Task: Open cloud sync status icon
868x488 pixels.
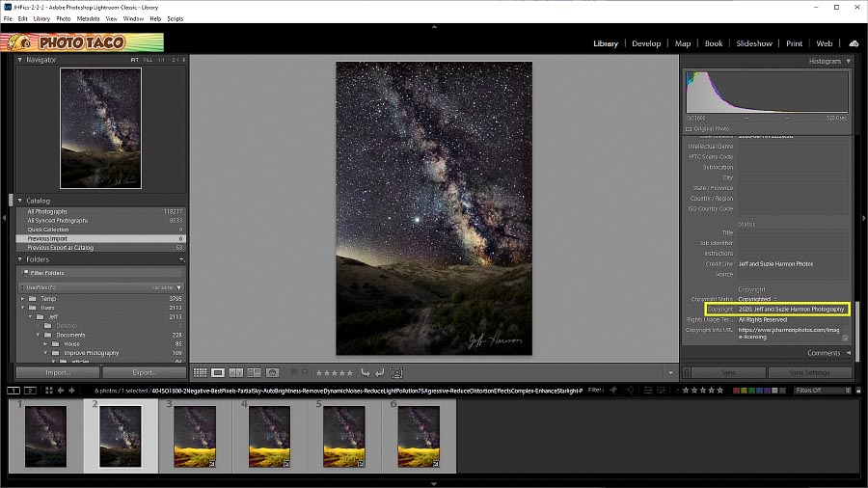Action: [854, 43]
